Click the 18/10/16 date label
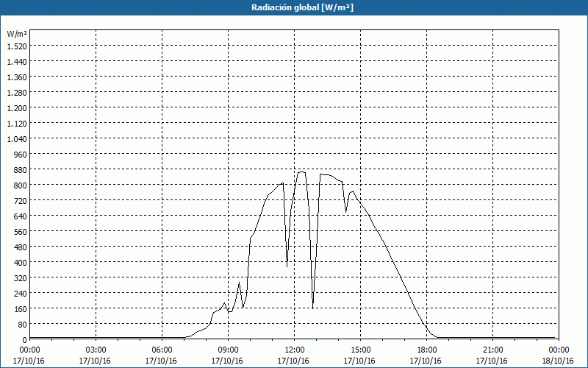Viewport: 588px width, 368px height. (x=558, y=361)
